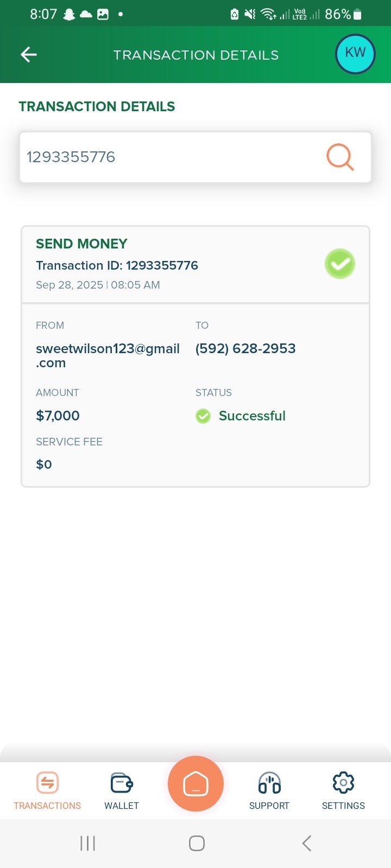Switch to the Wallet tab

click(x=122, y=790)
